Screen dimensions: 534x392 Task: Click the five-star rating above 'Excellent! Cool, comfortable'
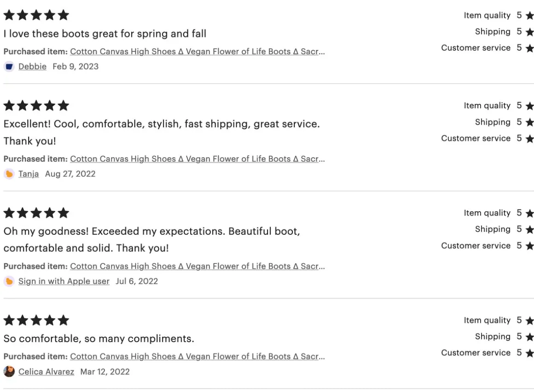point(36,106)
